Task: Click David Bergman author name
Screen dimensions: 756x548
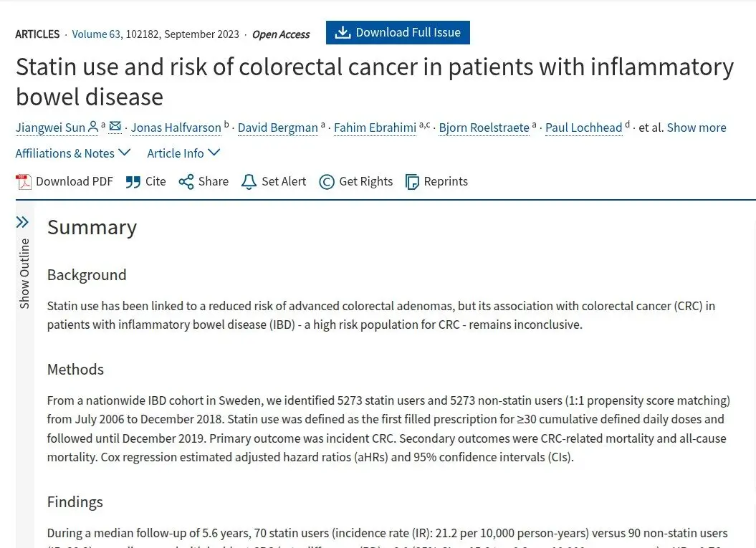Action: click(x=278, y=128)
